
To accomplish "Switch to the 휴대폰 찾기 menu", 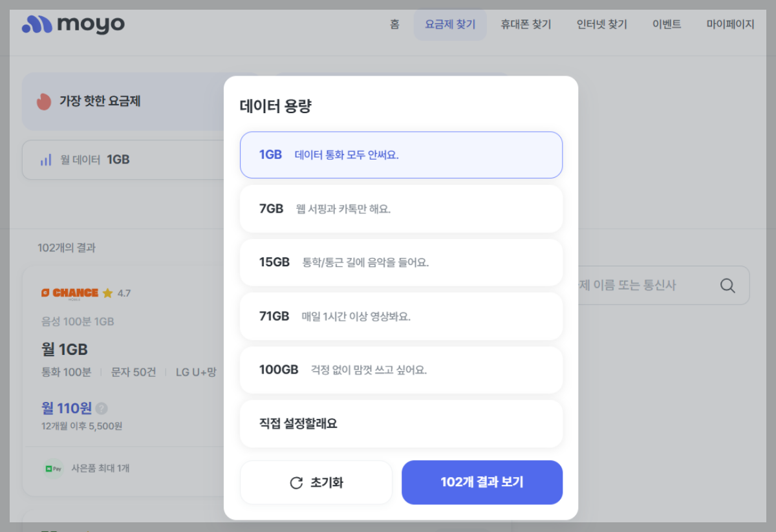I will tap(526, 24).
